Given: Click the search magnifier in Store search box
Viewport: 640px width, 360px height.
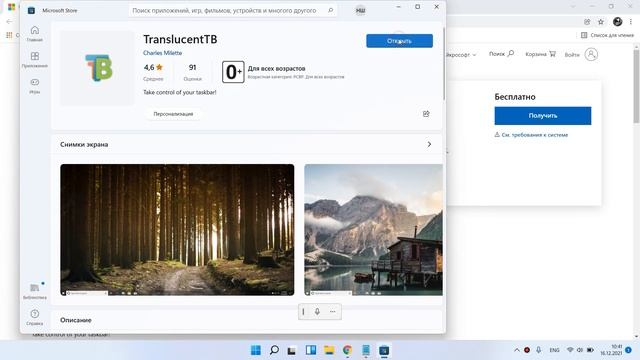Looking at the screenshot, I should tap(331, 10).
